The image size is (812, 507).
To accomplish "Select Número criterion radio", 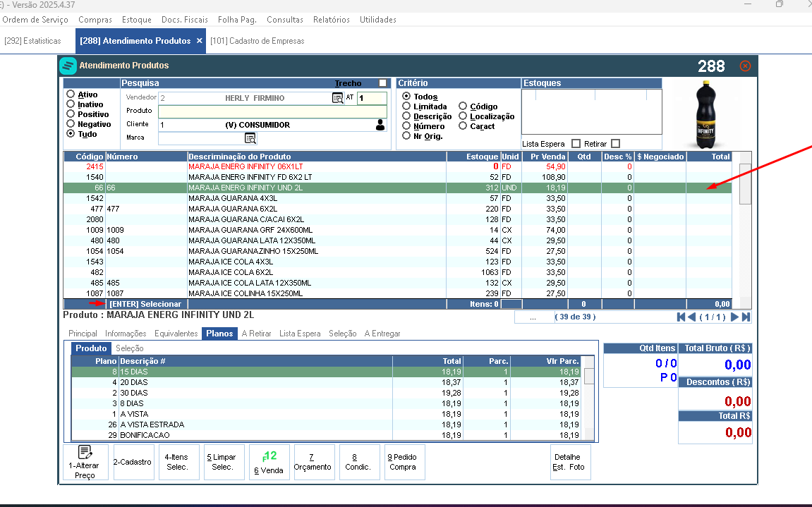I will pos(406,126).
